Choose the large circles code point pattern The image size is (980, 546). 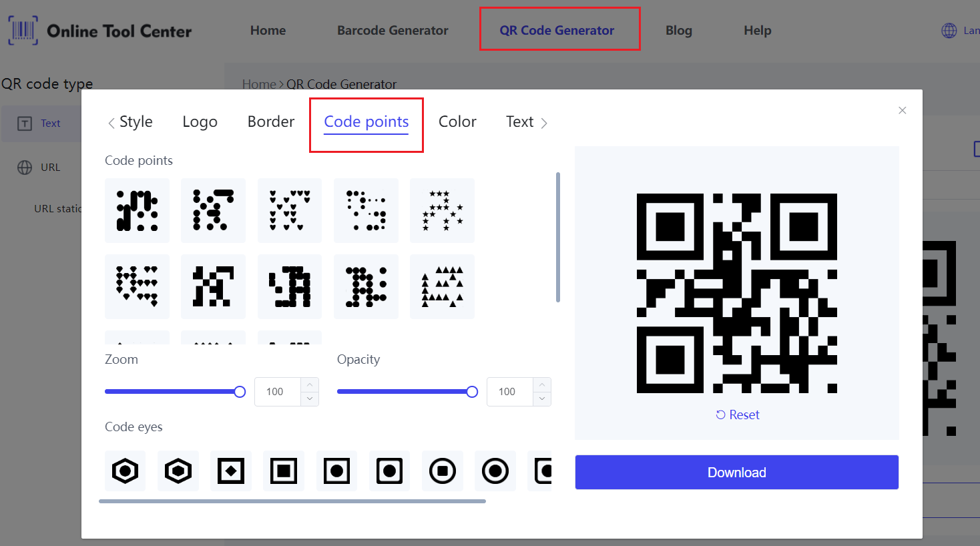point(366,286)
